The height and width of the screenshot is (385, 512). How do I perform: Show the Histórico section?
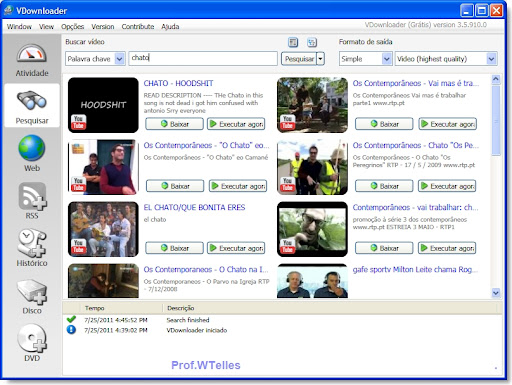tap(32, 248)
